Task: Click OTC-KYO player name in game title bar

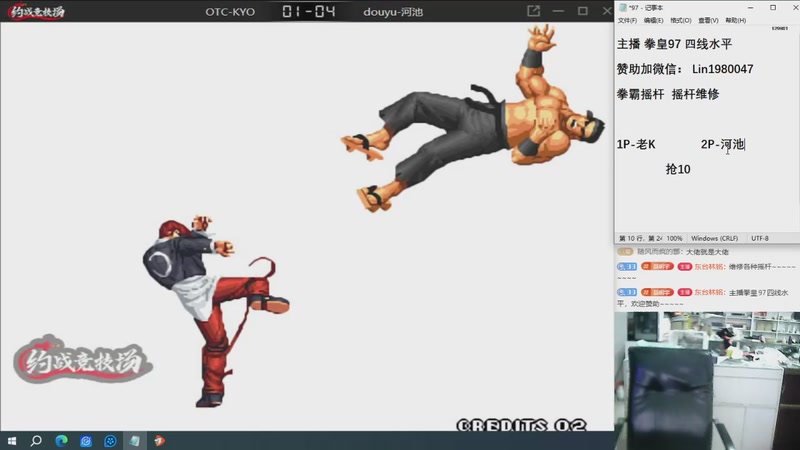Action: tap(230, 12)
